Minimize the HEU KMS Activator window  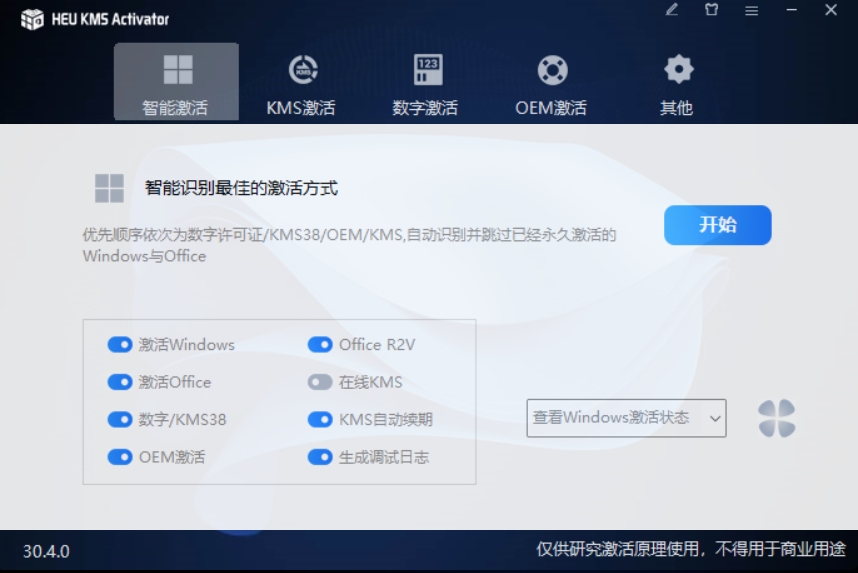791,10
